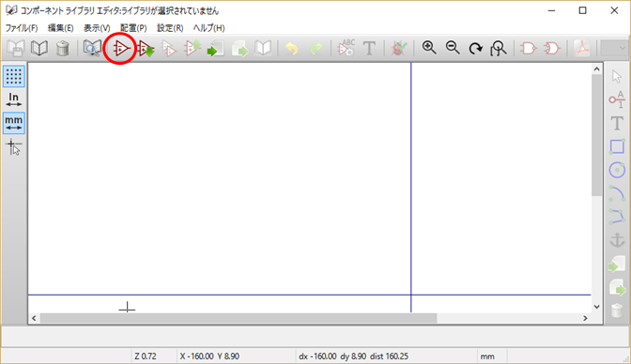Create a new component icon
This screenshot has width=631, height=364.
120,49
